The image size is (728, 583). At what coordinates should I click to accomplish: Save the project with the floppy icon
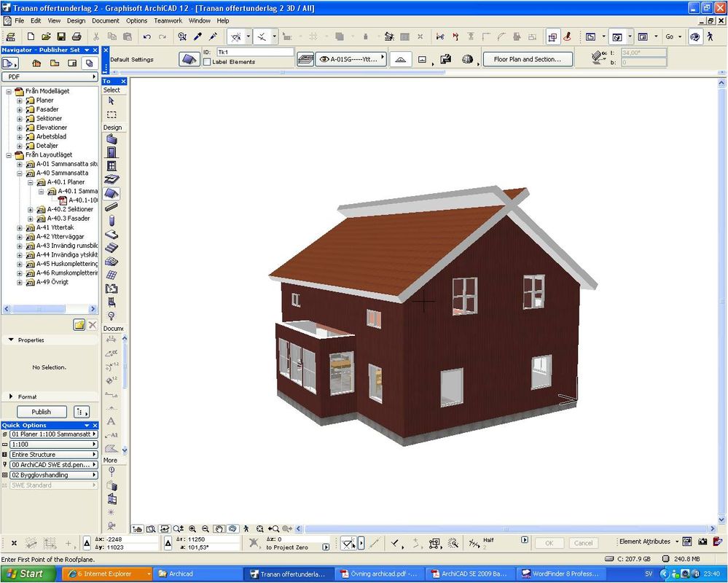[x=61, y=36]
